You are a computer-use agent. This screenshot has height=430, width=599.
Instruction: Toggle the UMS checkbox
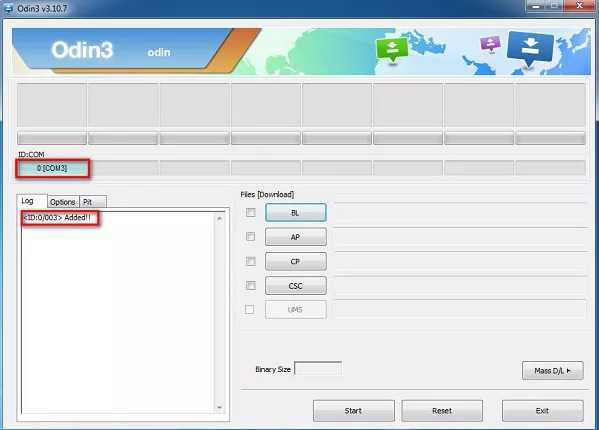point(249,309)
